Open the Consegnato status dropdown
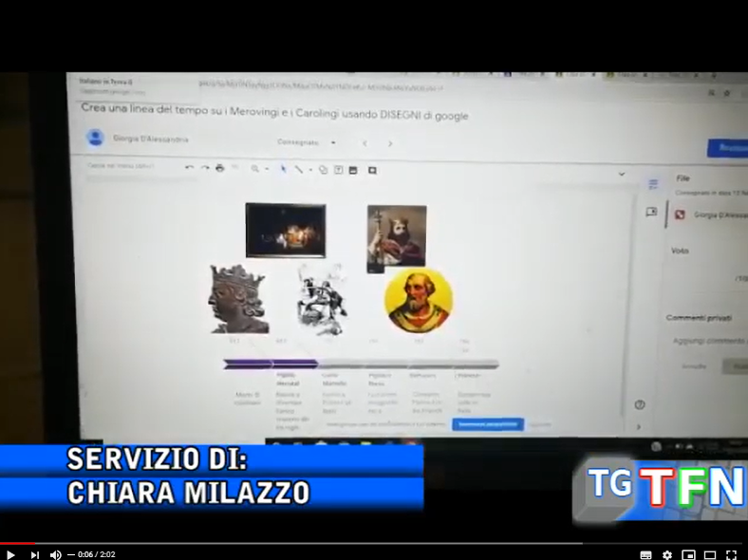Screen dimensions: 748x560 pos(307,142)
